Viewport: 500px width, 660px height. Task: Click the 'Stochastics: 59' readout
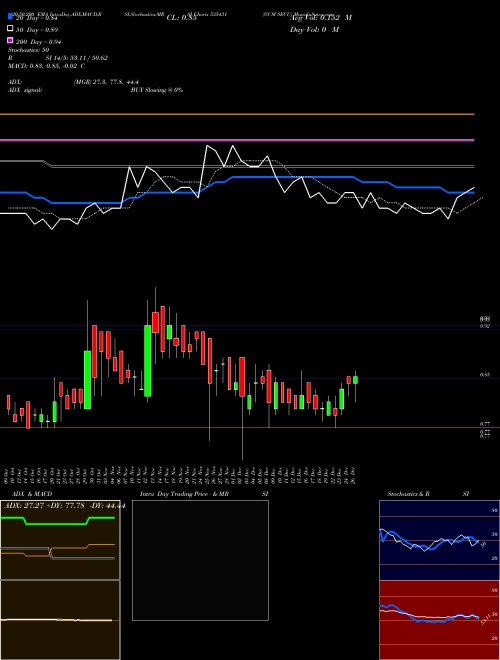28,50
